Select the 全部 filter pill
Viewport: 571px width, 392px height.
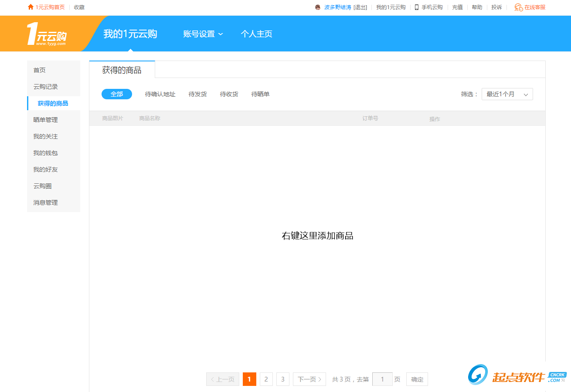117,94
